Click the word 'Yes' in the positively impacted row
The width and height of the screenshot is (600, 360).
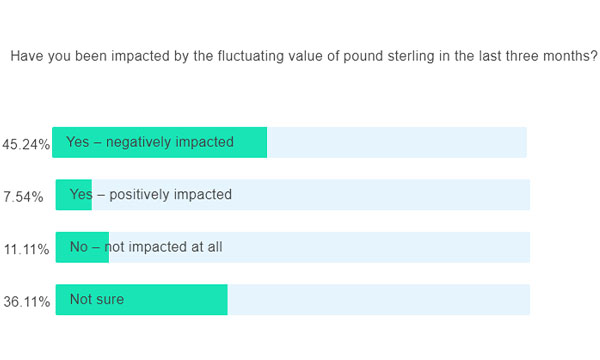tap(81, 194)
